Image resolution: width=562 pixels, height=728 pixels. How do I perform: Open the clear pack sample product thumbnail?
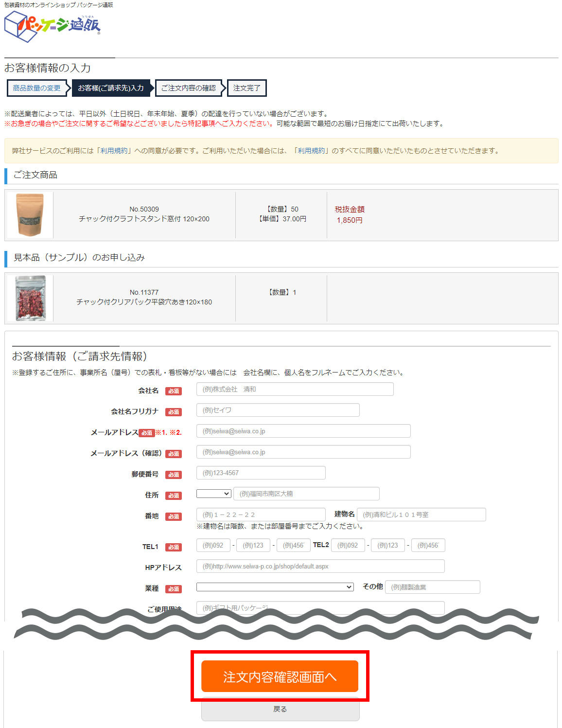30,298
